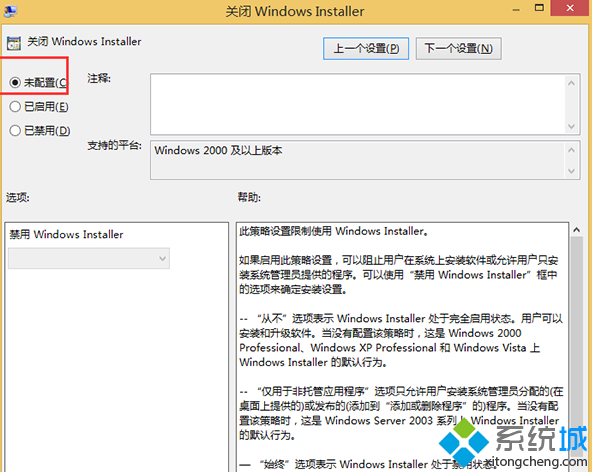Screen dimensions: 592x472
Task: Click the window system icon in title bar
Action: click(10, 11)
